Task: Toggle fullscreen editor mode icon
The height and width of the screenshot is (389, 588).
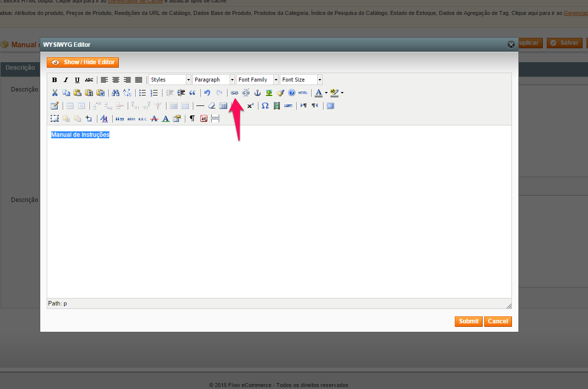Action: (331, 106)
